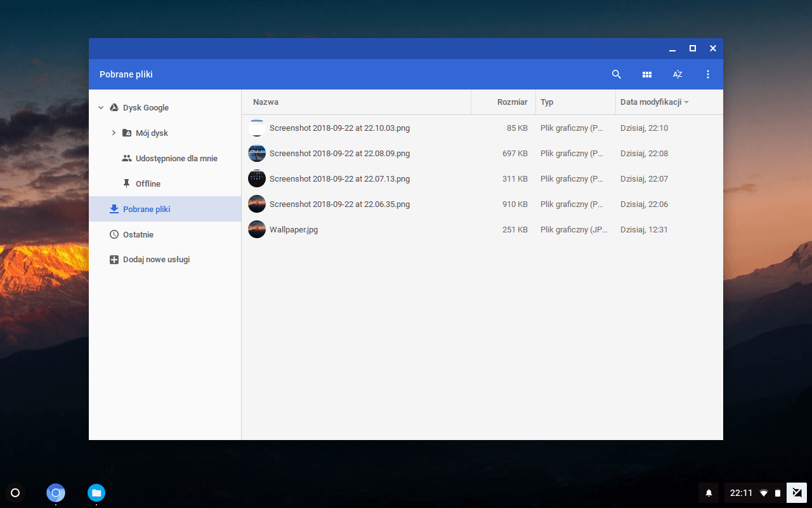Click Dzisiaj, 22:10 date cell
The width and height of the screenshot is (812, 508).
pyautogui.click(x=644, y=128)
